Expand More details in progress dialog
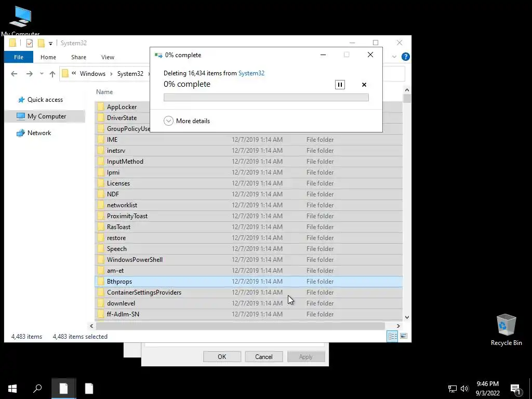 (x=187, y=121)
